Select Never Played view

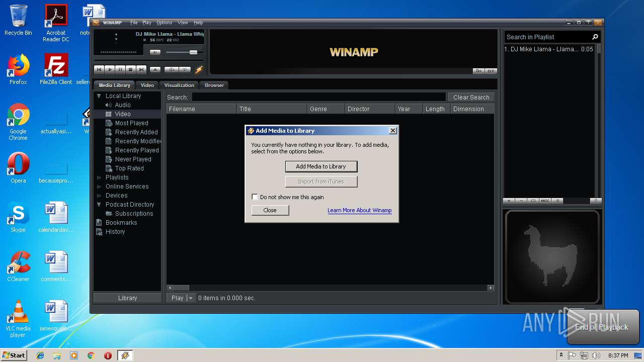tap(133, 159)
